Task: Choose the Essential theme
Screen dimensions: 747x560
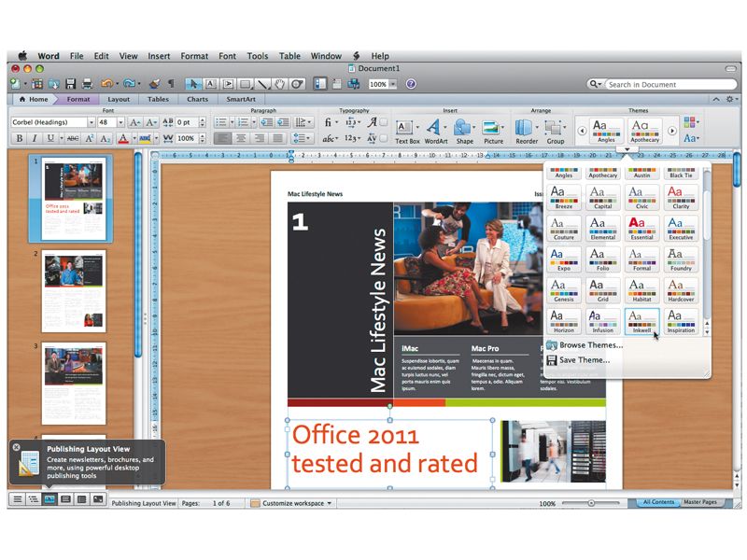Action: (641, 228)
